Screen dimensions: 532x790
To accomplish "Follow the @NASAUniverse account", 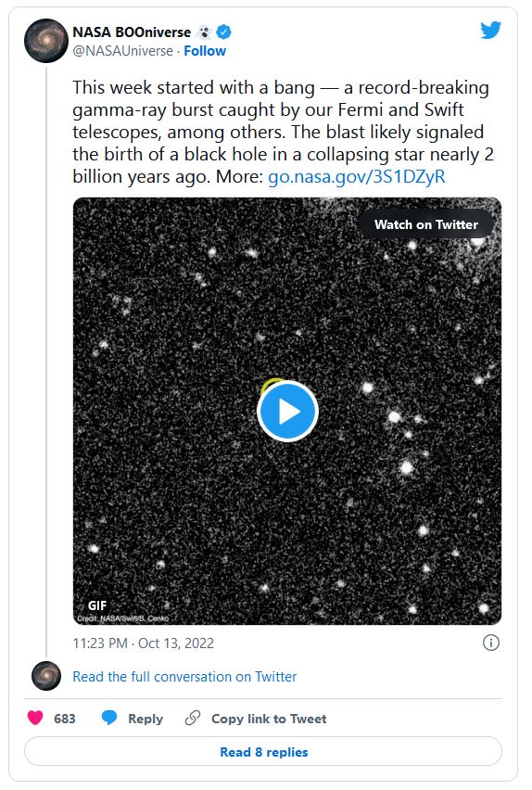I will point(205,51).
